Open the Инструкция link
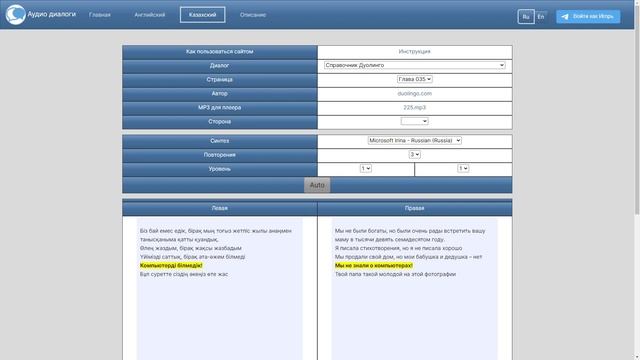Viewport: 640px width, 360px height. (414, 51)
